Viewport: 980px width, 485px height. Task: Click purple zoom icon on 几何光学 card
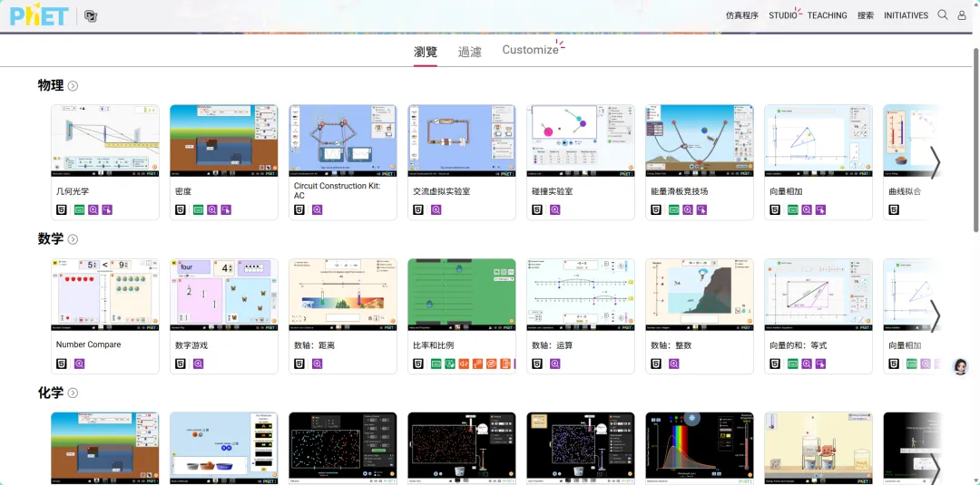pos(93,209)
